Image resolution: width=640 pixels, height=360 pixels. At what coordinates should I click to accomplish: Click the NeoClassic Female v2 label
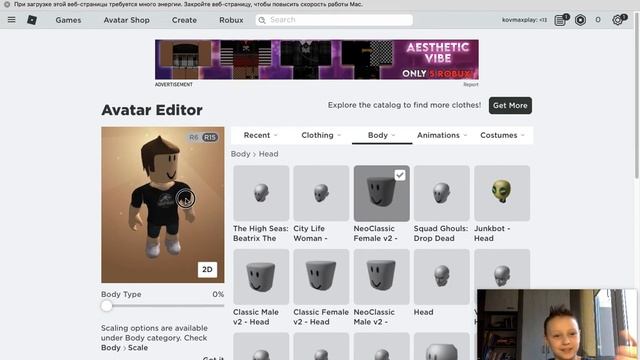[376, 233]
